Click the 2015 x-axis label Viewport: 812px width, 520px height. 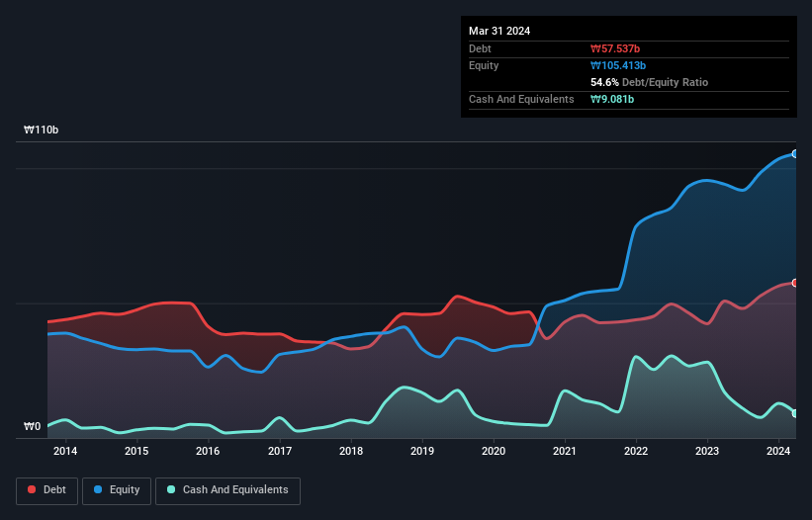click(x=136, y=451)
